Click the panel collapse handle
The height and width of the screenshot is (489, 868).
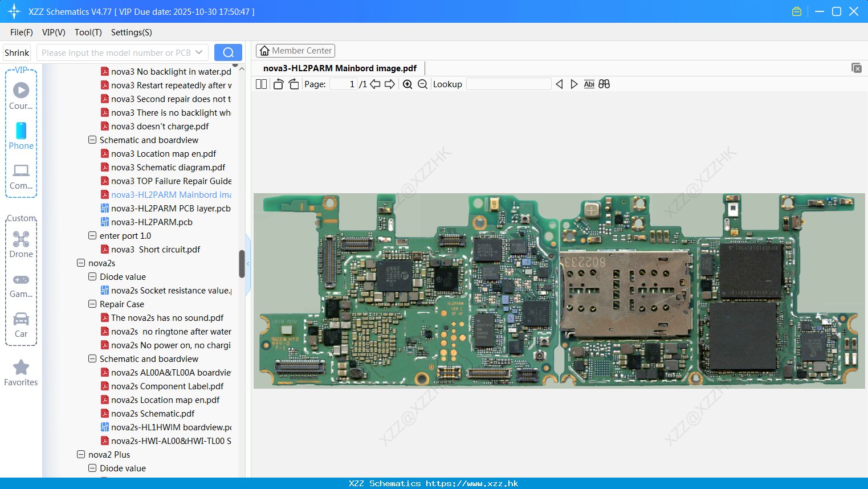[248, 264]
